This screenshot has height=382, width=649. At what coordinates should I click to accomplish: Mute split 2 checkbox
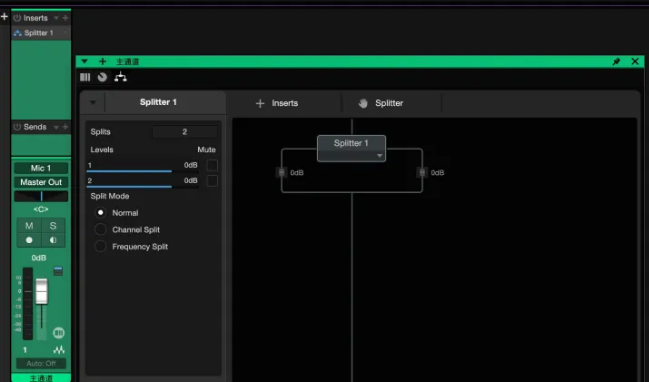tap(212, 181)
